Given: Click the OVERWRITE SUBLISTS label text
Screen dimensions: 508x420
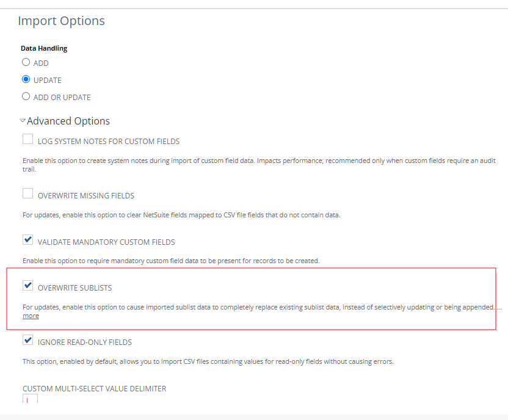Looking at the screenshot, I should (x=74, y=288).
